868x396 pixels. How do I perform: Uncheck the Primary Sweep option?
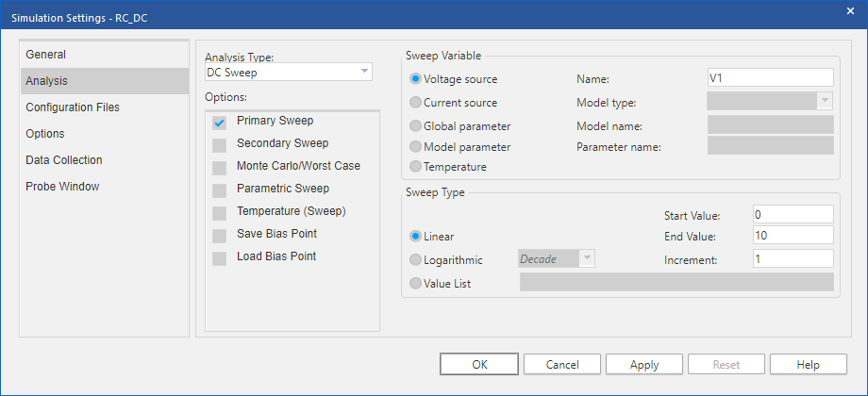tap(220, 123)
